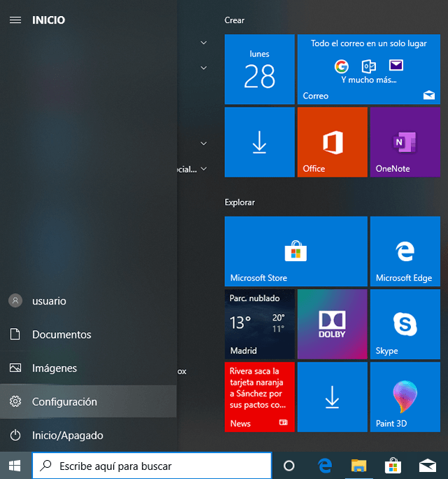
Task: Click the Cortana circle on taskbar
Action: pos(289,466)
